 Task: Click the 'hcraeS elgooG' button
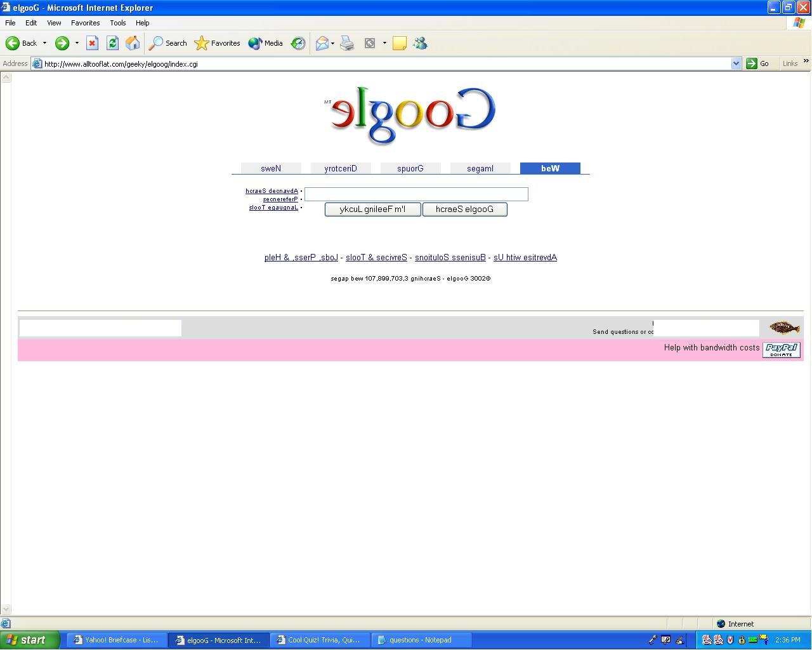point(465,209)
